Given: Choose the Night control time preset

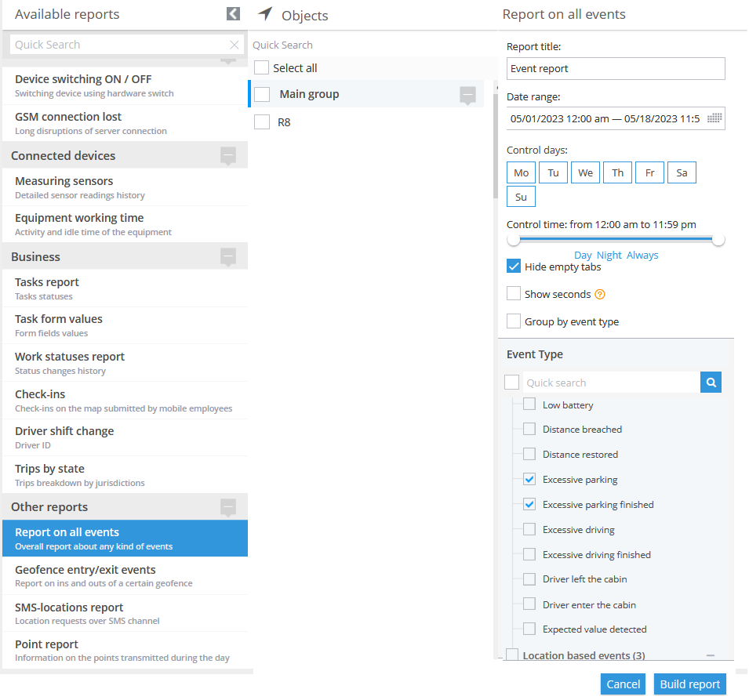Looking at the screenshot, I should pos(609,255).
